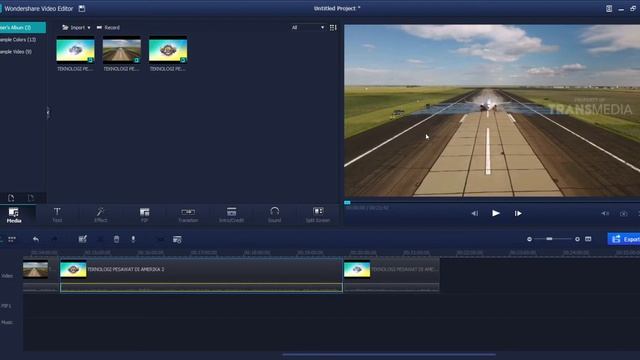The width and height of the screenshot is (640, 360).
Task: Click the add new folder icon
Action: (11, 198)
